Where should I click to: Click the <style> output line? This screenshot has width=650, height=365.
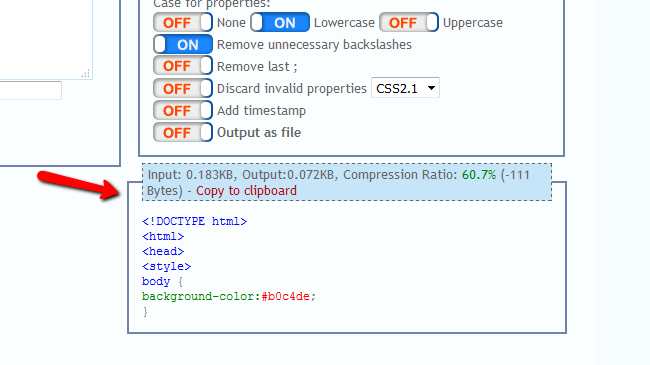point(166,266)
